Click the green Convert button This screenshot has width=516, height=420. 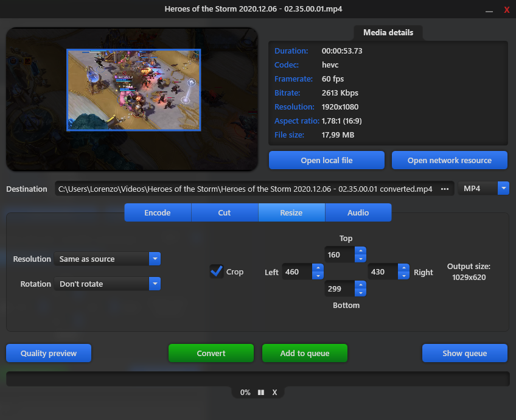coord(211,353)
